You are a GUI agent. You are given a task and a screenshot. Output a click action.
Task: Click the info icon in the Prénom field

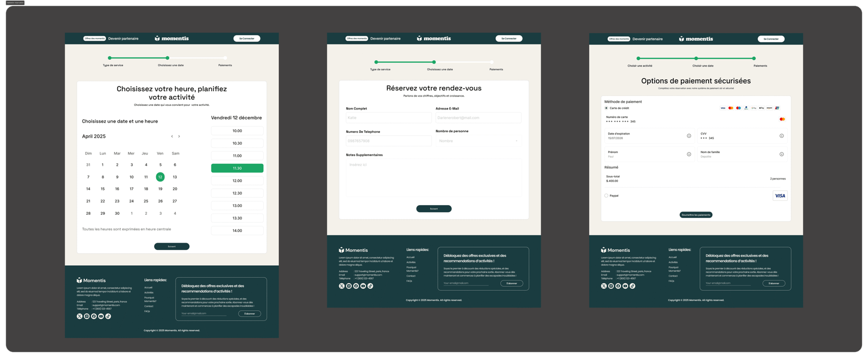689,154
